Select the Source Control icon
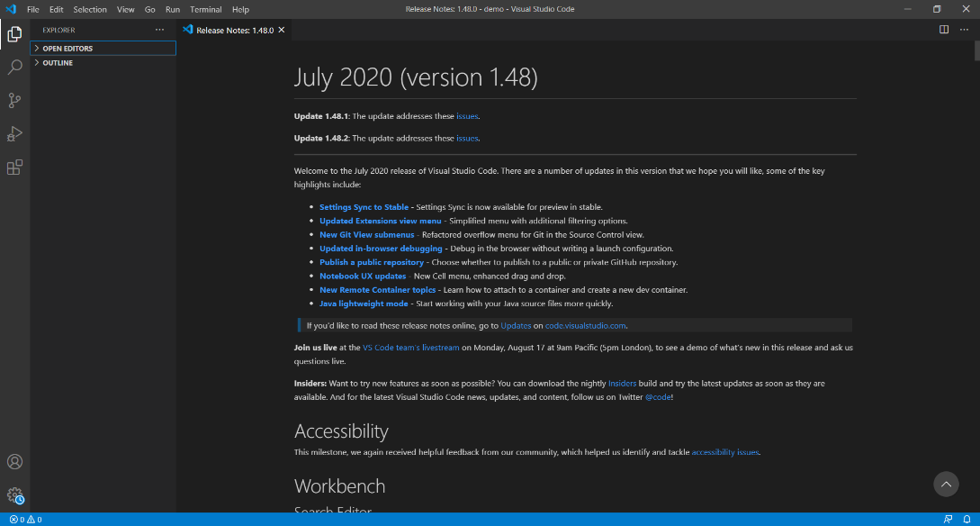This screenshot has width=980, height=526. click(x=14, y=100)
